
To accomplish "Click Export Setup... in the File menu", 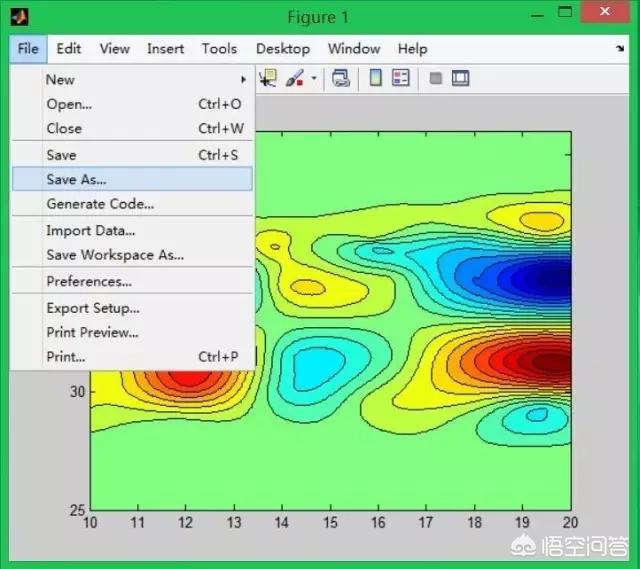I will click(93, 308).
